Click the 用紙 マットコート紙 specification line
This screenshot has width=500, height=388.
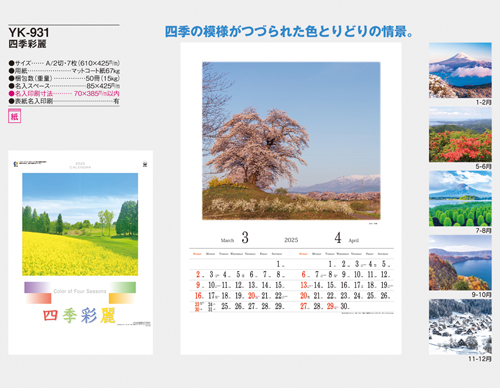pos(64,71)
